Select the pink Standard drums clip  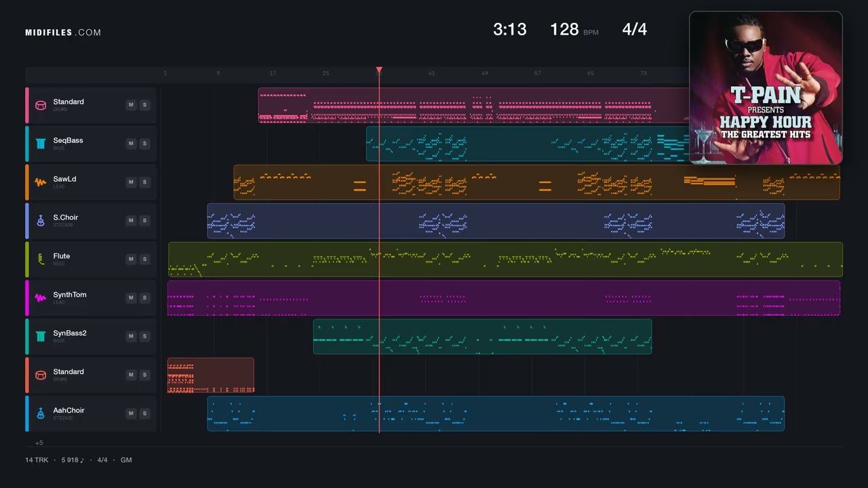tap(473, 105)
